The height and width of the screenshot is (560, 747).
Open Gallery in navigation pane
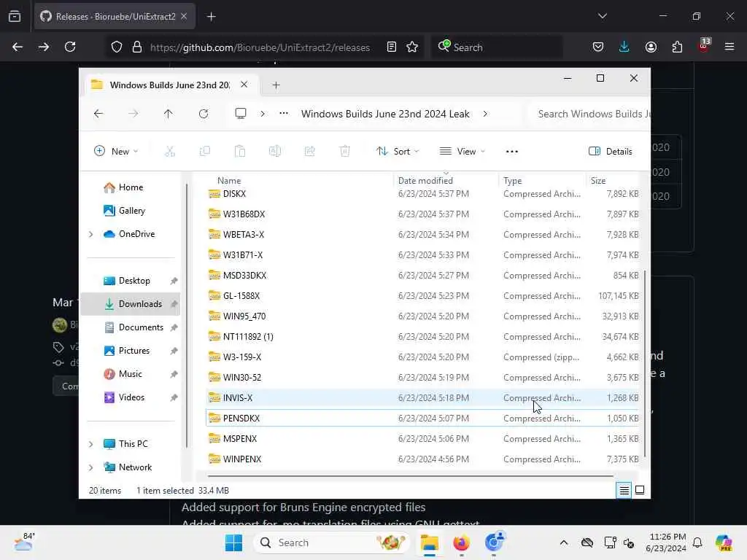132,211
